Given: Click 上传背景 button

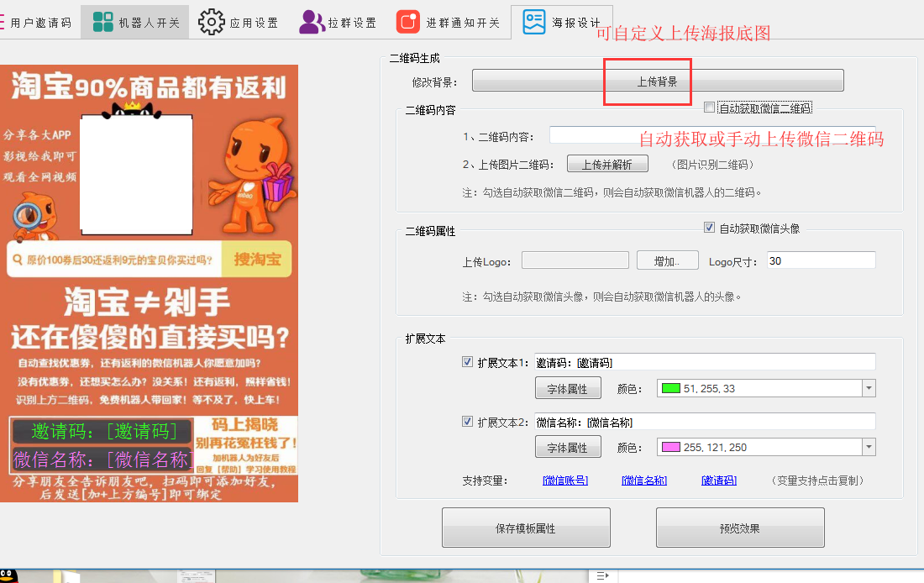Looking at the screenshot, I should pyautogui.click(x=658, y=81).
